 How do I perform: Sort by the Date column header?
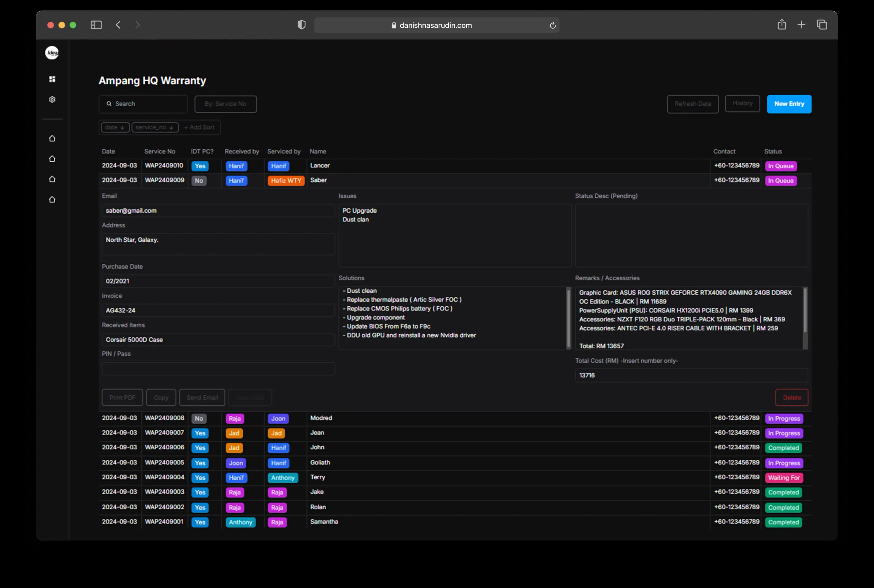point(108,152)
